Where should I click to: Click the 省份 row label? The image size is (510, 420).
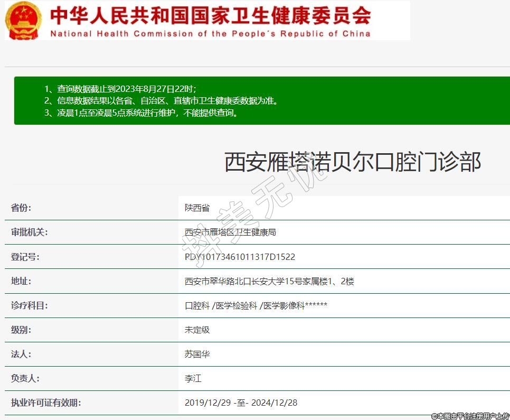(x=21, y=208)
